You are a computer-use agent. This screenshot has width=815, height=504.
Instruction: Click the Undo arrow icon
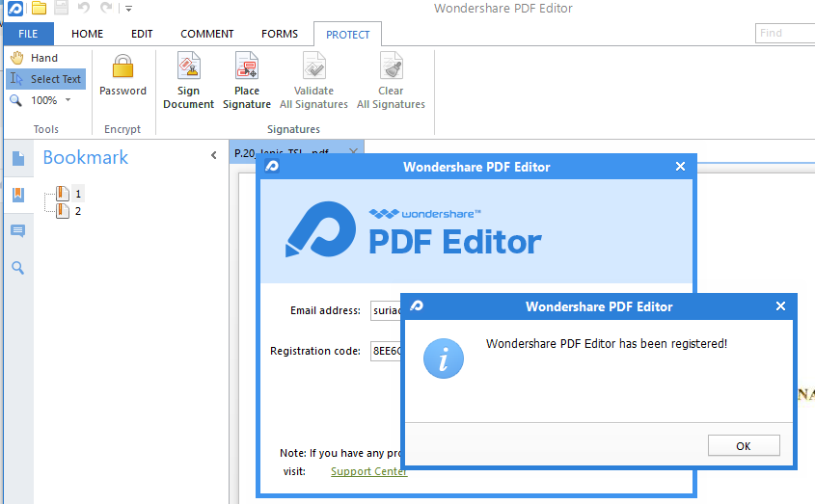tap(84, 8)
